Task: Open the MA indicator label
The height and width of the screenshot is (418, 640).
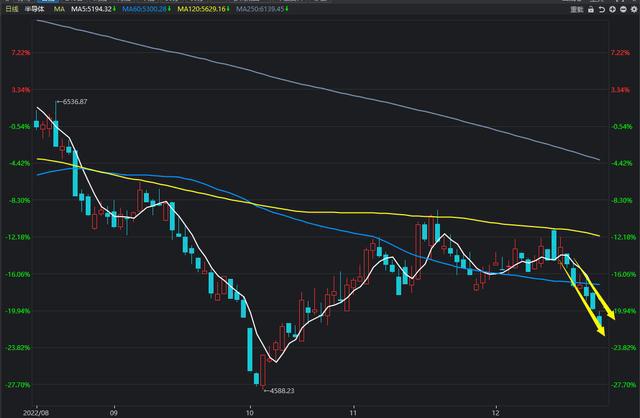Action: coord(59,9)
